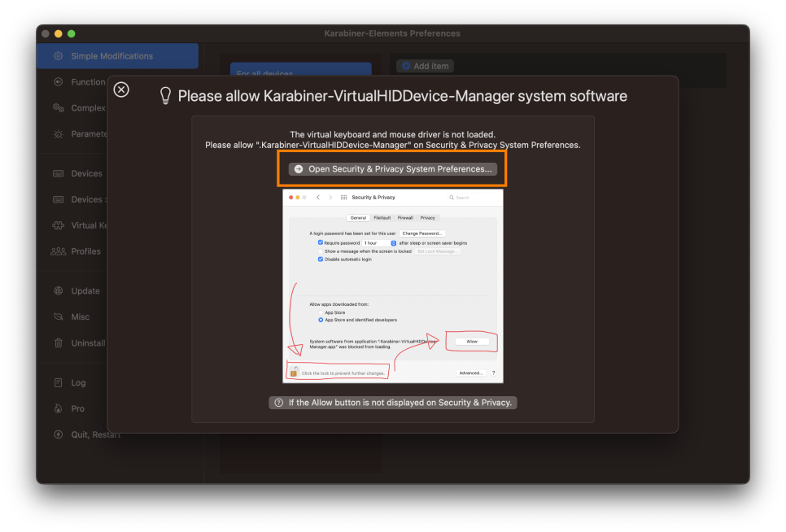Click the Simple Modifications gear icon
The height and width of the screenshot is (532, 786).
(58, 56)
